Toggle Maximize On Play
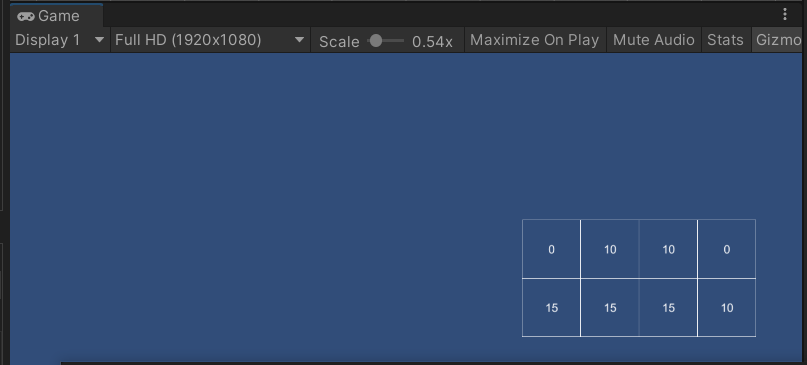 tap(535, 40)
